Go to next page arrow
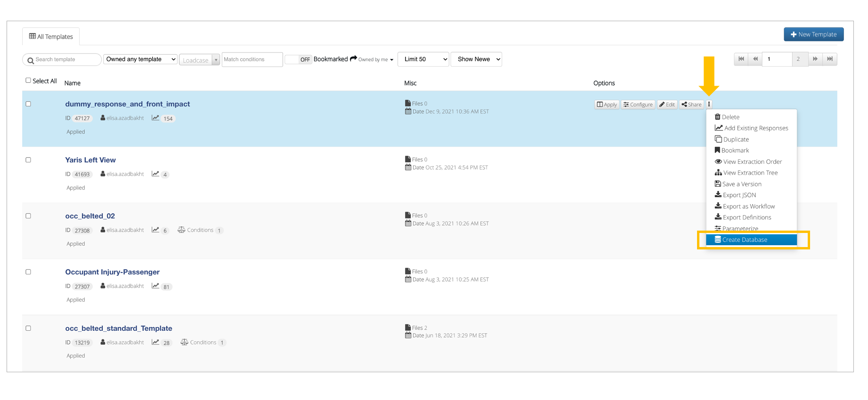 (x=815, y=59)
